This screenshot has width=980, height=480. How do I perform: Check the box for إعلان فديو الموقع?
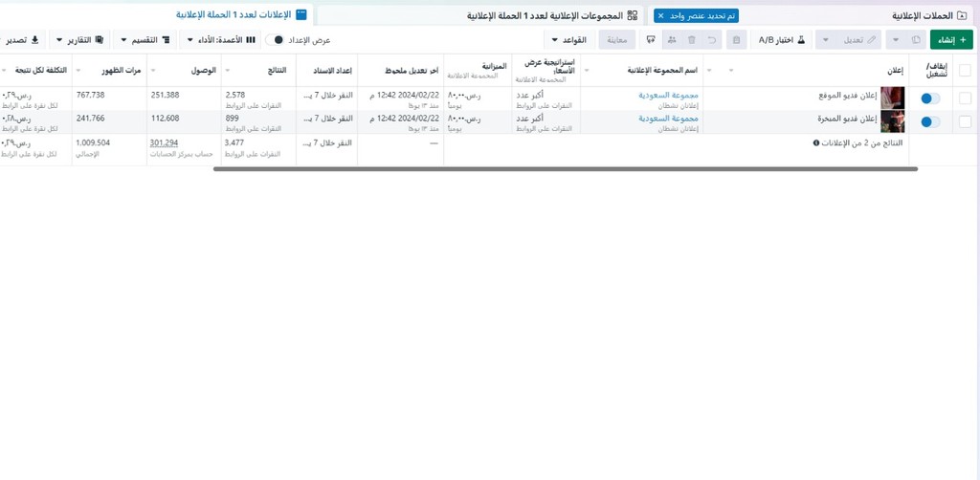965,98
